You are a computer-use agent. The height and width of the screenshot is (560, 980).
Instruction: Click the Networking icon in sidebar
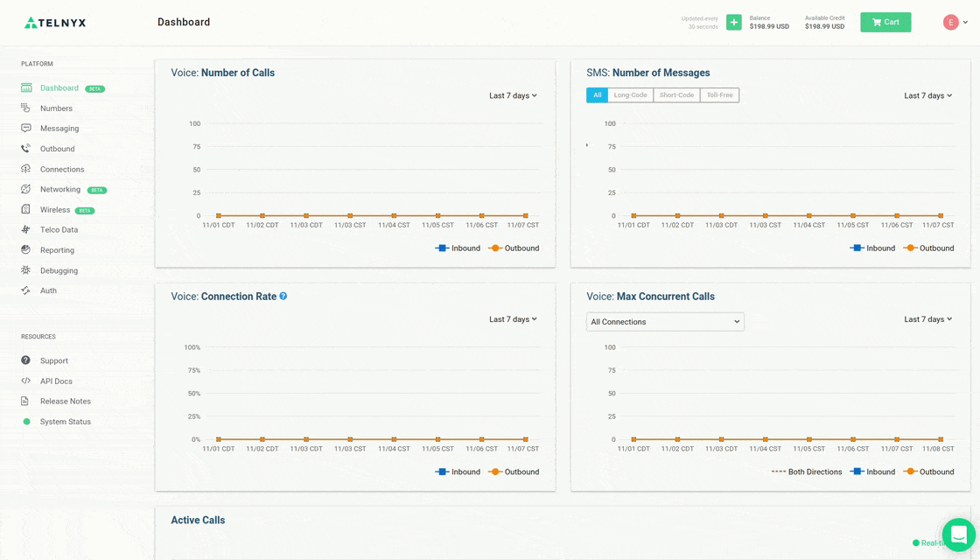25,189
